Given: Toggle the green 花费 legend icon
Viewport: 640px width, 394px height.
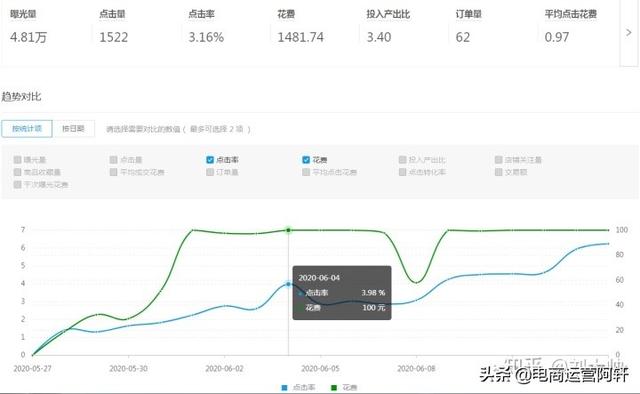Looking at the screenshot, I should pos(334,387).
